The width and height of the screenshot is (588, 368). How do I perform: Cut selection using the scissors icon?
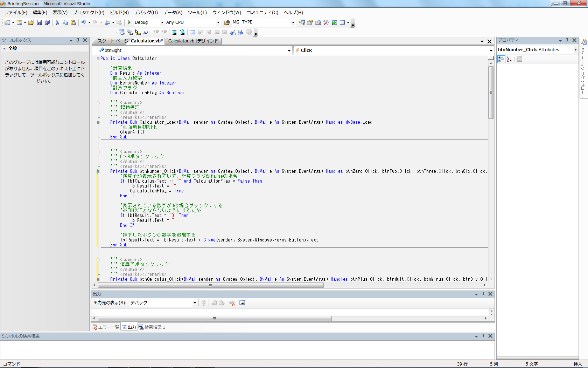click(x=57, y=22)
